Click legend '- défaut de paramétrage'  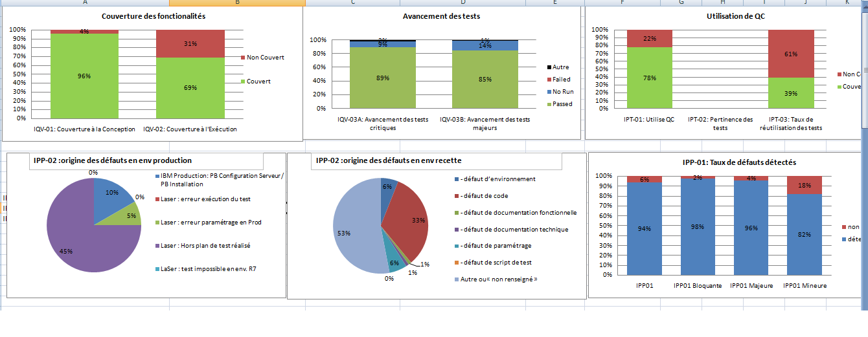(x=493, y=246)
